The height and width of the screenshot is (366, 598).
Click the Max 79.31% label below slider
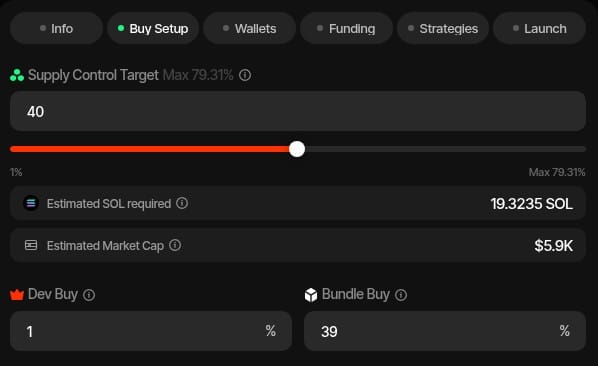[557, 172]
